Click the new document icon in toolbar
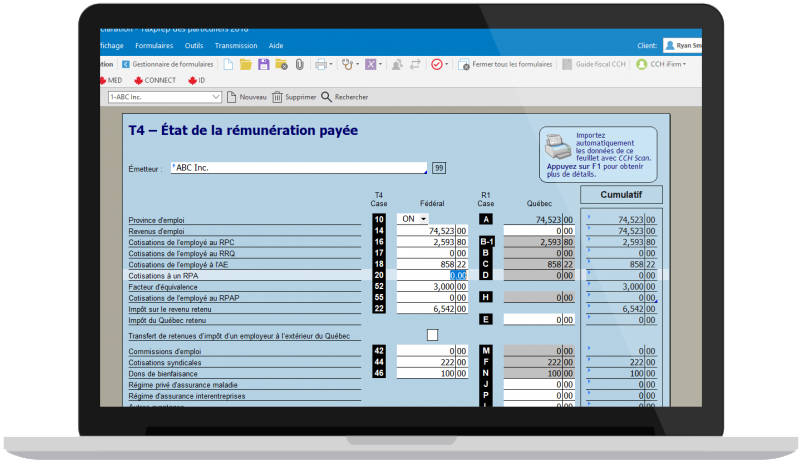 click(229, 64)
